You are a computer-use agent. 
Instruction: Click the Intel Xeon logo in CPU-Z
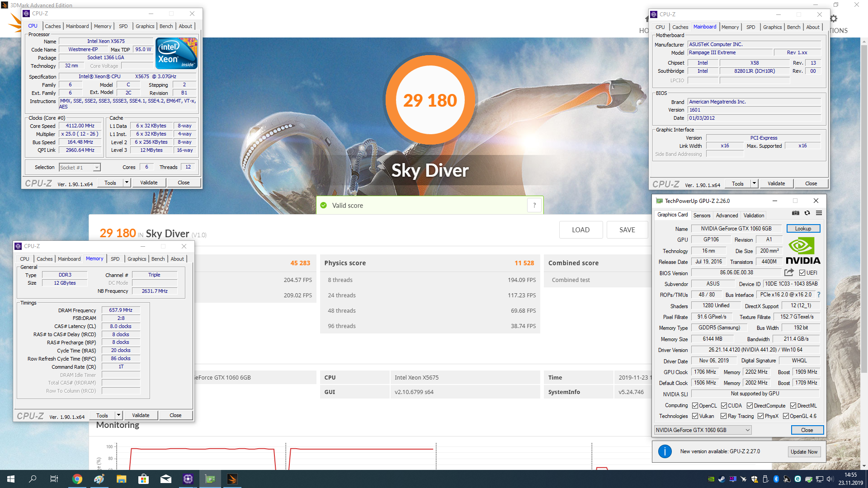pyautogui.click(x=176, y=53)
